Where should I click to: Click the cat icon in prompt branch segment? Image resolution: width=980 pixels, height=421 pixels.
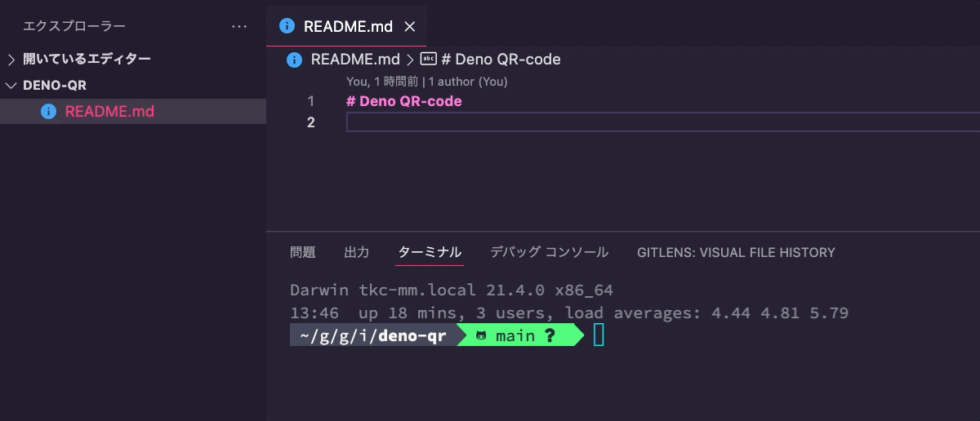click(481, 336)
